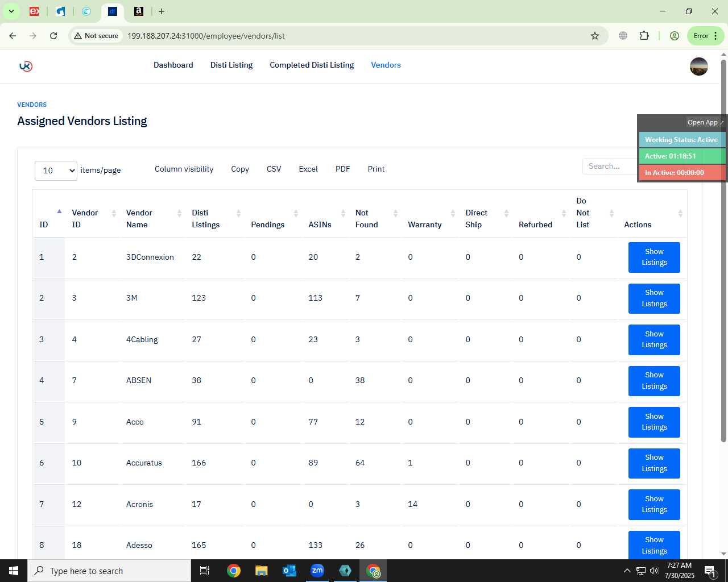The width and height of the screenshot is (728, 582).
Task: Show Listings for 3DConnexion
Action: pos(654,257)
